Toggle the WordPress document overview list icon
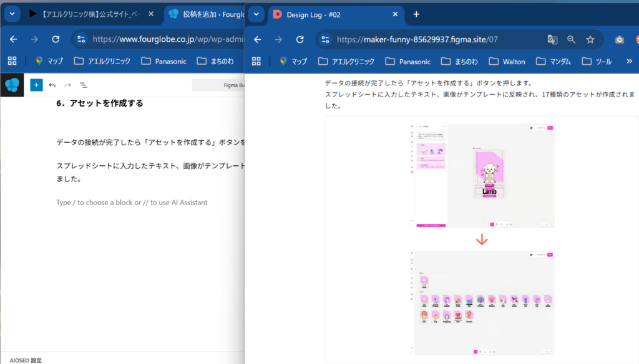This screenshot has height=364, width=639. 84,85
